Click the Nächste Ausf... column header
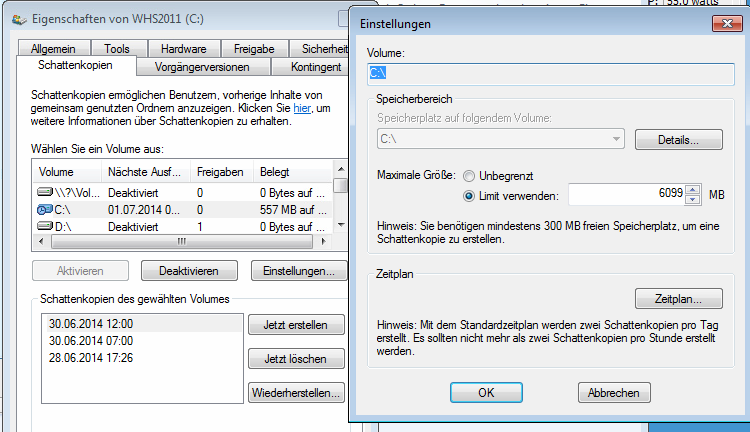750x432 pixels. [x=145, y=172]
